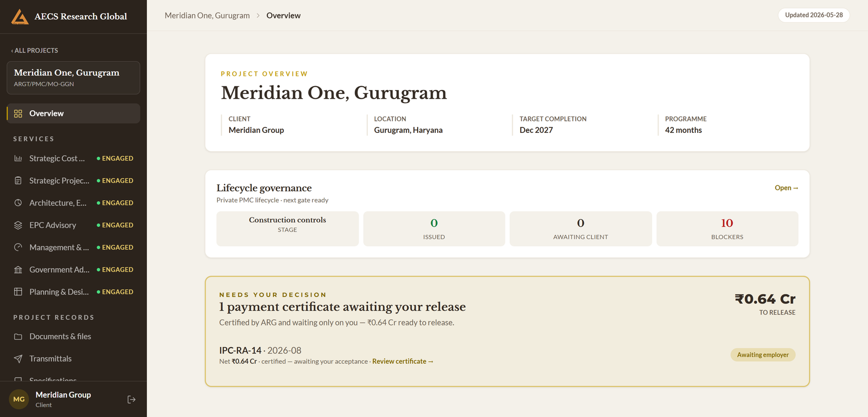Click the Strategic Project document icon
This screenshot has width=868, height=417.
tap(18, 181)
